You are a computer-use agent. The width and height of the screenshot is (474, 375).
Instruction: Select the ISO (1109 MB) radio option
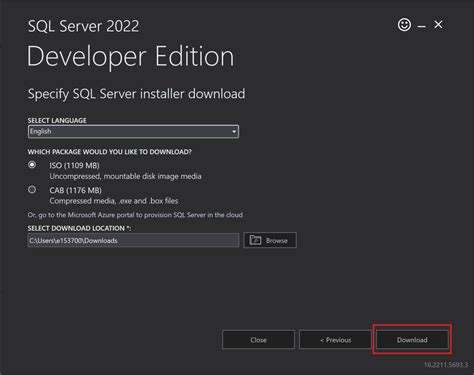click(x=32, y=165)
